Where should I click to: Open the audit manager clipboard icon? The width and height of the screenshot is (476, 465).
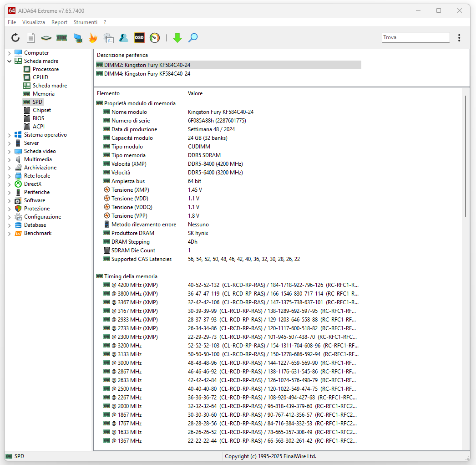click(108, 38)
